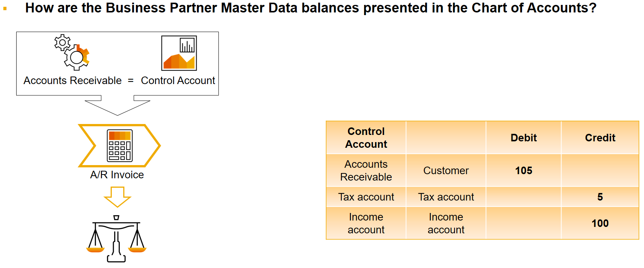Click the gears icon above Accounts Receivable
644x268 pixels.
point(72,52)
